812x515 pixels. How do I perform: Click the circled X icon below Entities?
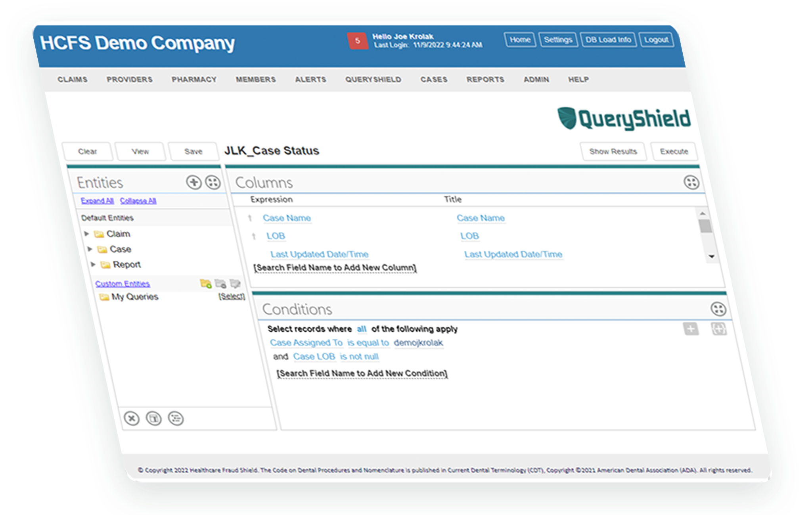(132, 418)
